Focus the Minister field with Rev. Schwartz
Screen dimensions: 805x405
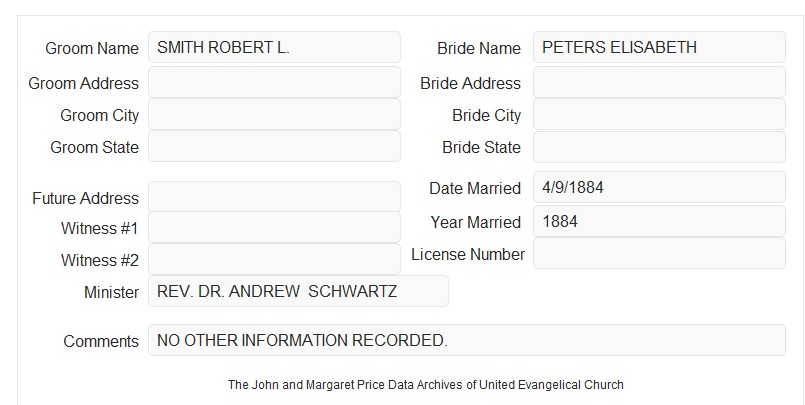click(298, 291)
